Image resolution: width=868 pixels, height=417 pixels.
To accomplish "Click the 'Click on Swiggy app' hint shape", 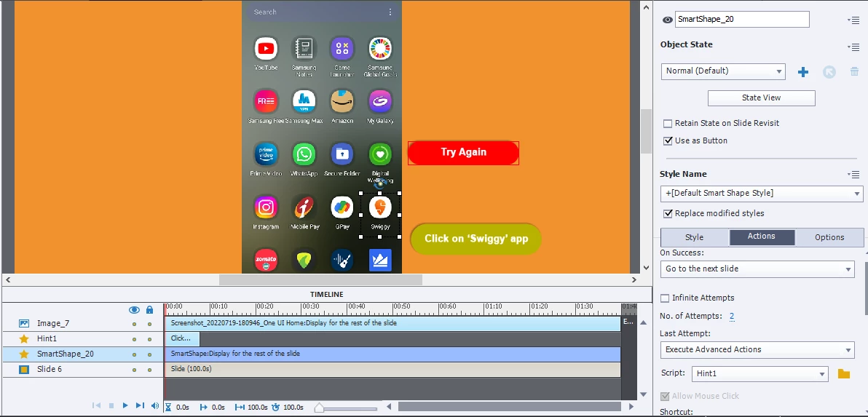I will (x=476, y=239).
